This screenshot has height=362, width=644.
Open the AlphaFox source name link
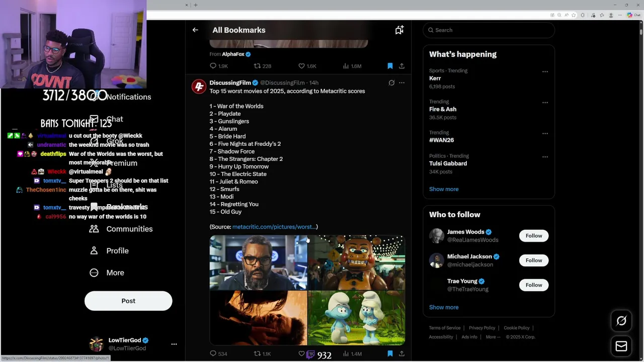233,54
